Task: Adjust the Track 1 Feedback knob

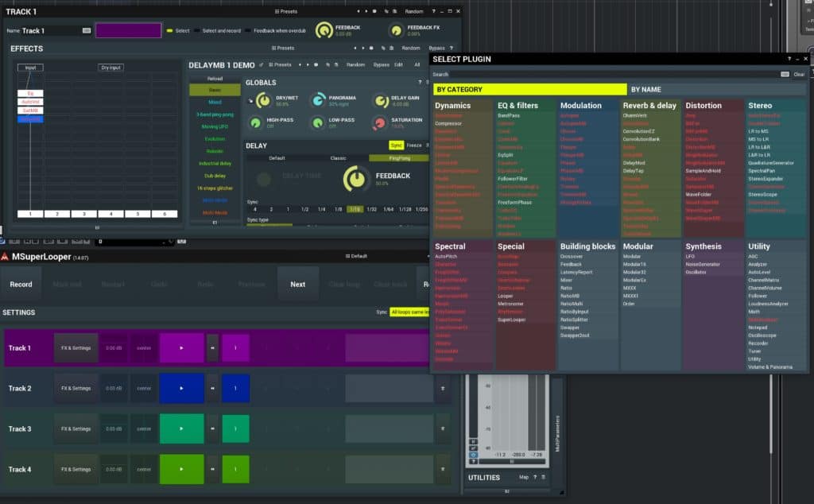Action: click(x=324, y=30)
